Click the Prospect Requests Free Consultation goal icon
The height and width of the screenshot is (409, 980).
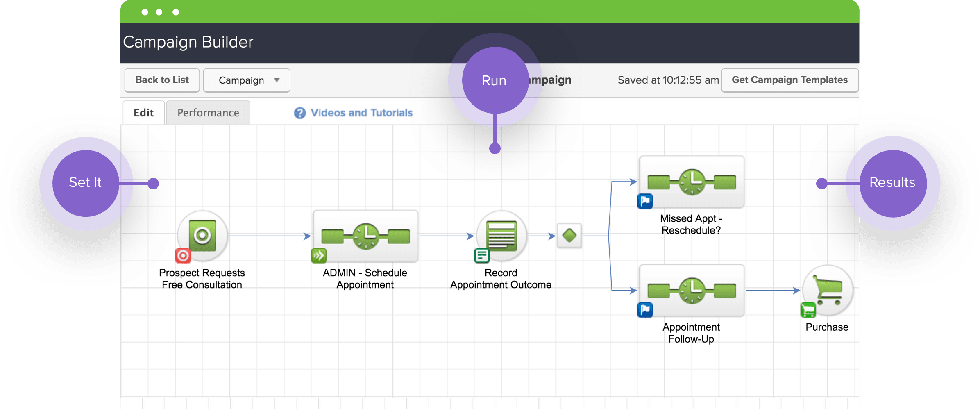pos(202,236)
